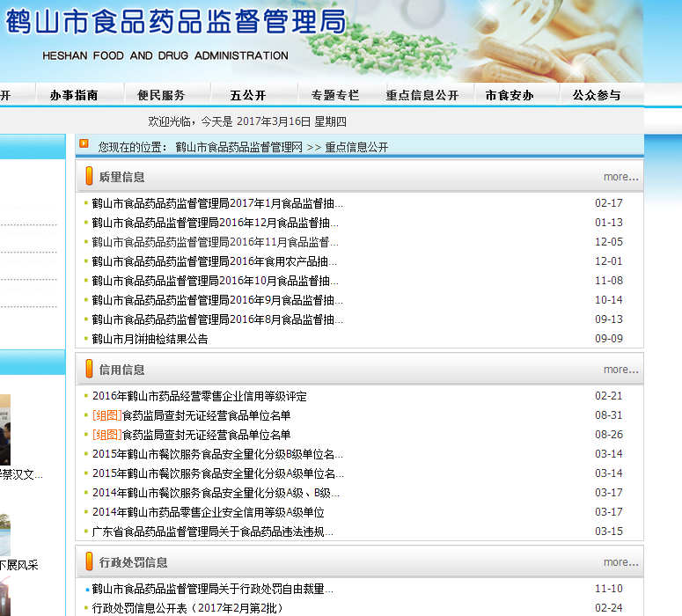This screenshot has height=616, width=682.
Task: Open the 2017年1月食品监督抽检 article
Action: pyautogui.click(x=216, y=203)
